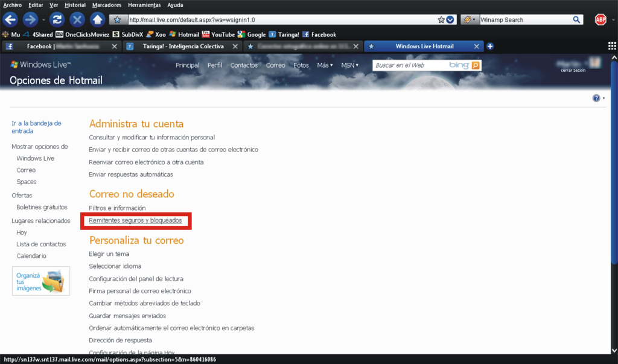Go to Principal in Windows Live header
Image resolution: width=618 pixels, height=364 pixels.
coord(188,65)
